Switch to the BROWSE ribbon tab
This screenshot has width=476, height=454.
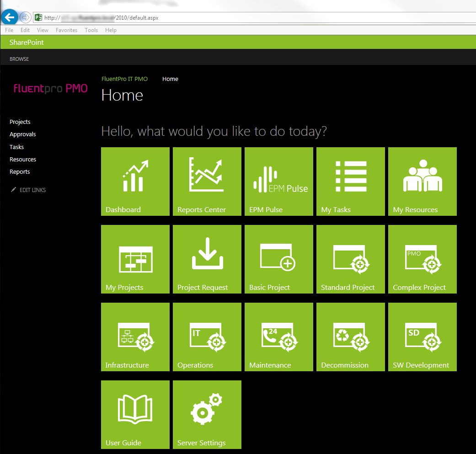pos(19,59)
